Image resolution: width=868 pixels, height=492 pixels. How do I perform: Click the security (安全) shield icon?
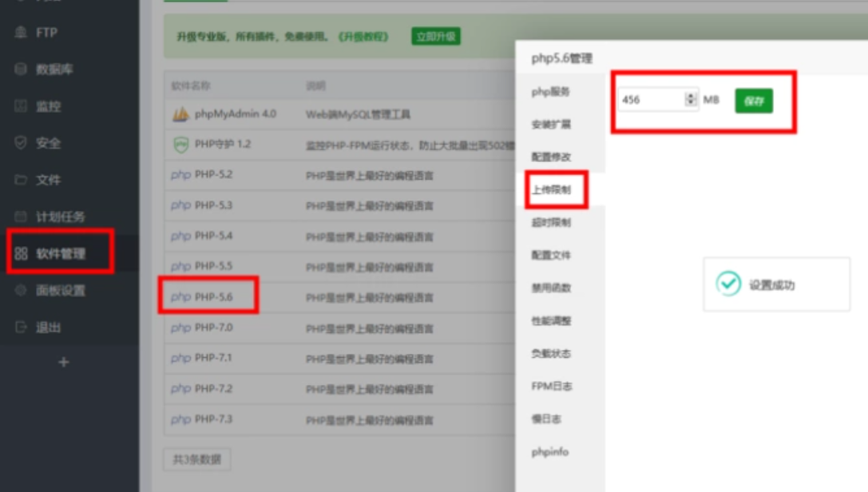pyautogui.click(x=21, y=143)
